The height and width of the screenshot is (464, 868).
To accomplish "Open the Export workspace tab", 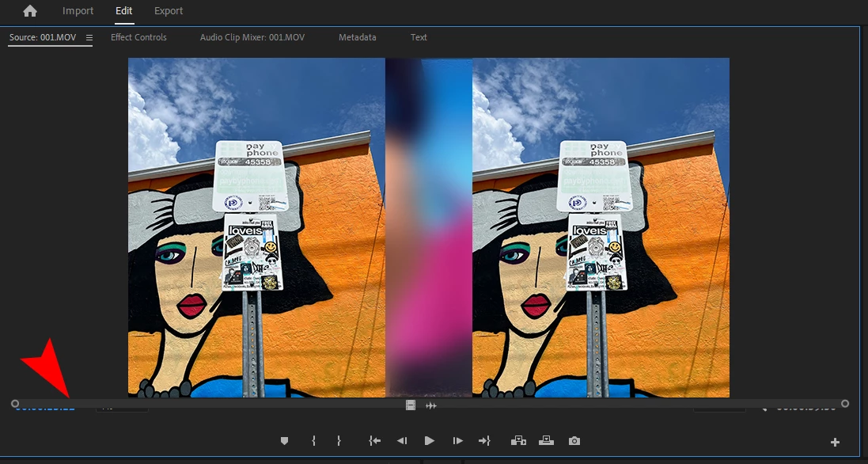I will point(169,10).
